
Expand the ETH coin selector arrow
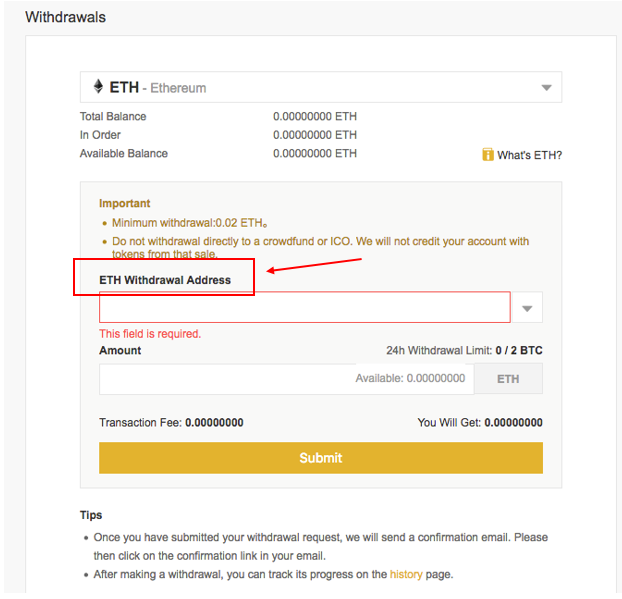pyautogui.click(x=546, y=88)
